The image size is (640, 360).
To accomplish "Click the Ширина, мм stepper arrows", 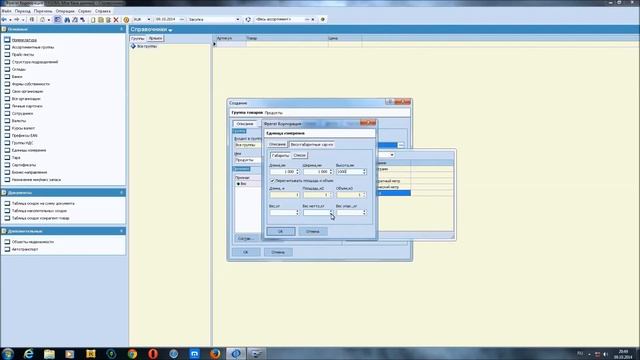I will [x=331, y=172].
